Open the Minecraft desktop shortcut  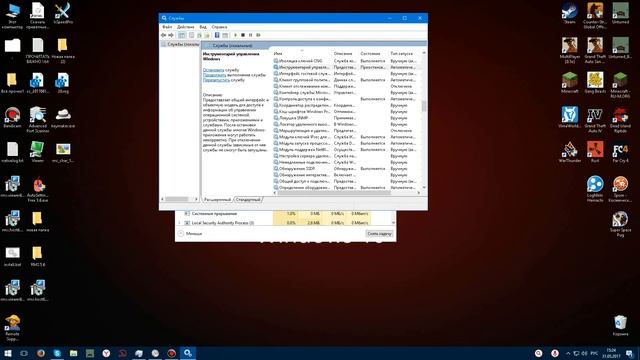point(569,83)
